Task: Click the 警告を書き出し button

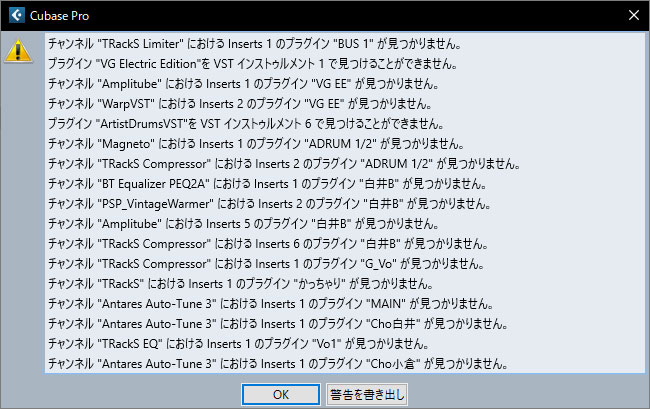Action: pos(366,394)
